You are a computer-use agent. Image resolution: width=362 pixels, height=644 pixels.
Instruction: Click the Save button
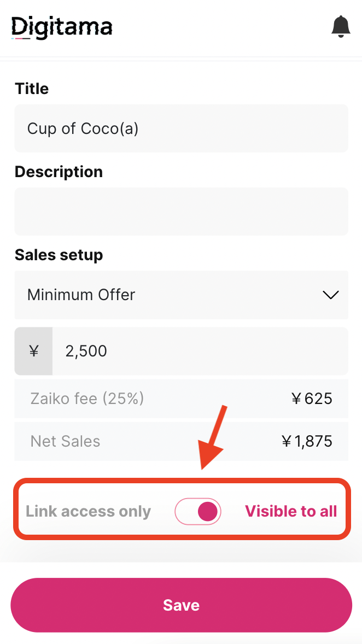coord(181,605)
